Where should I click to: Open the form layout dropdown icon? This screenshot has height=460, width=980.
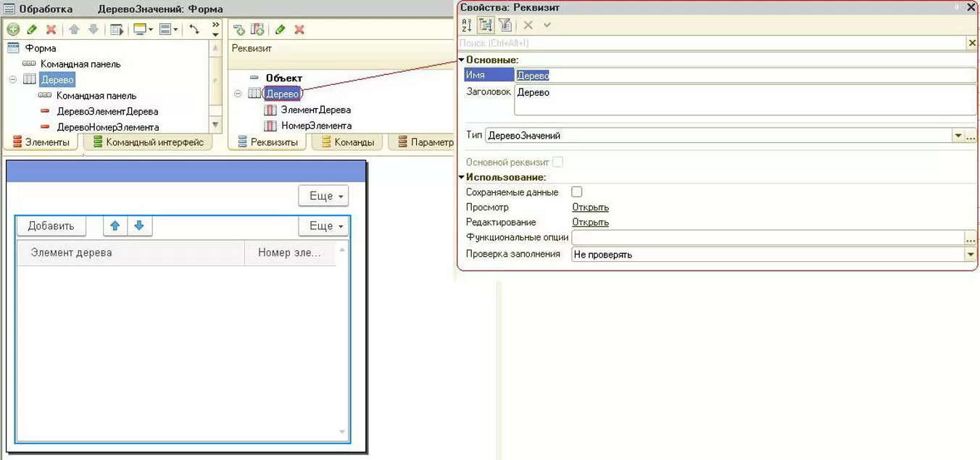click(x=168, y=30)
